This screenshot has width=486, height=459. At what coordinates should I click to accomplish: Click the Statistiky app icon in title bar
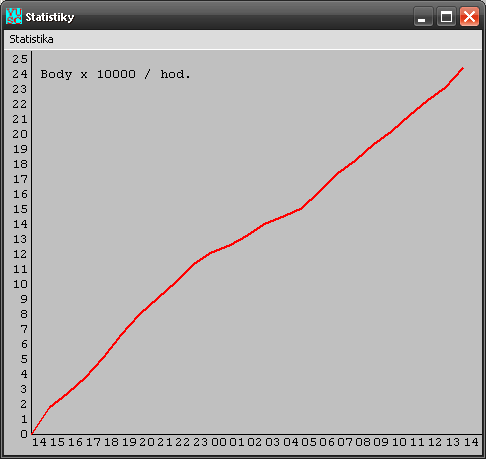[x=14, y=16]
